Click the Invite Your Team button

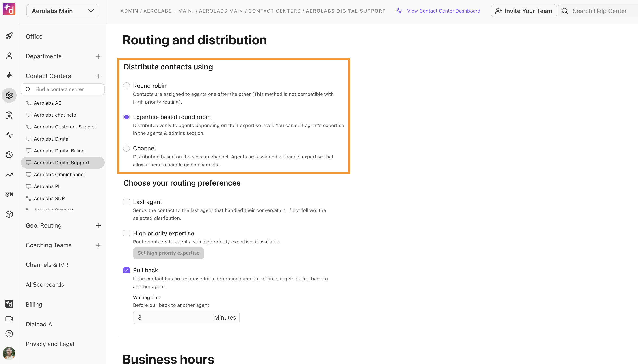[524, 11]
